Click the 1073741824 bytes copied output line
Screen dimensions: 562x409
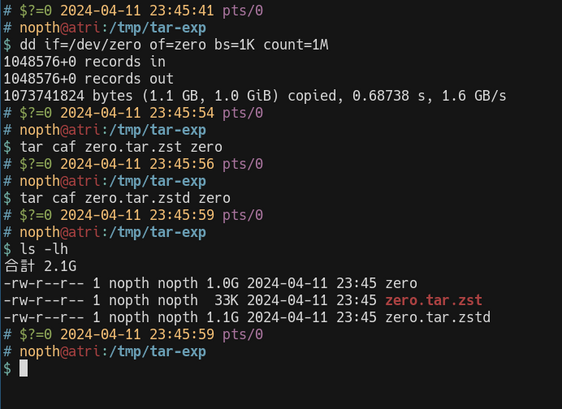255,96
